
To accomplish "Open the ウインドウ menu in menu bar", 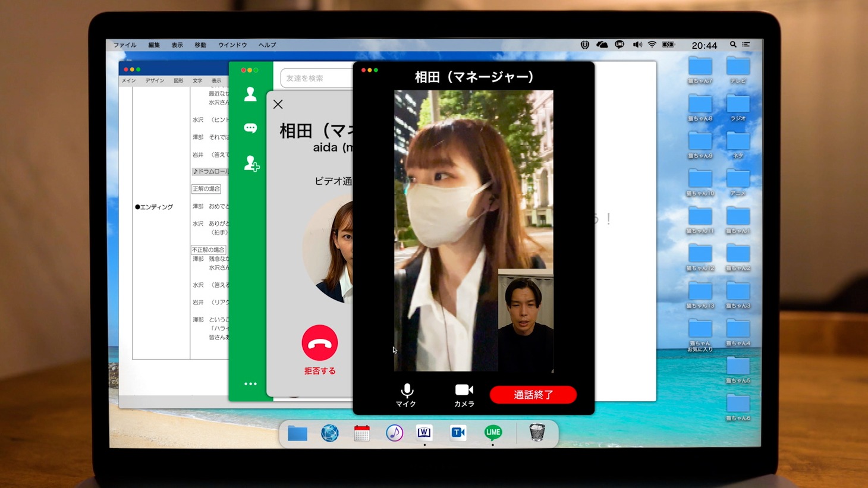I will point(232,45).
